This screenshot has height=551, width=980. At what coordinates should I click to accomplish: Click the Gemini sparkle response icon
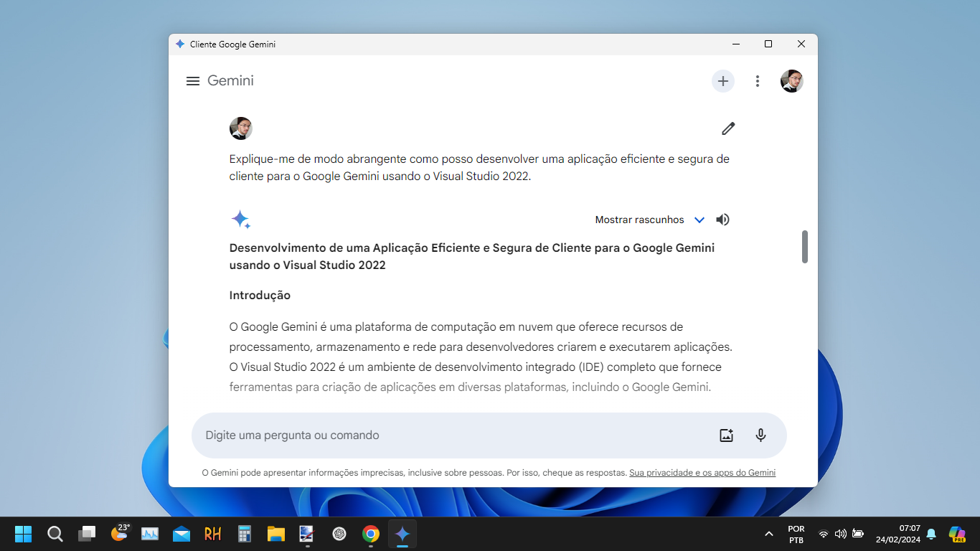pos(241,220)
